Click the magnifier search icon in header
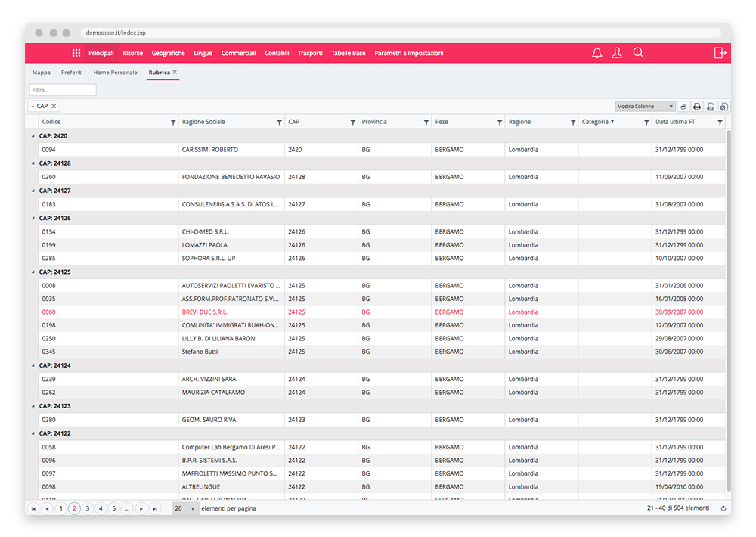Screen dimensions: 756x537 (x=638, y=53)
